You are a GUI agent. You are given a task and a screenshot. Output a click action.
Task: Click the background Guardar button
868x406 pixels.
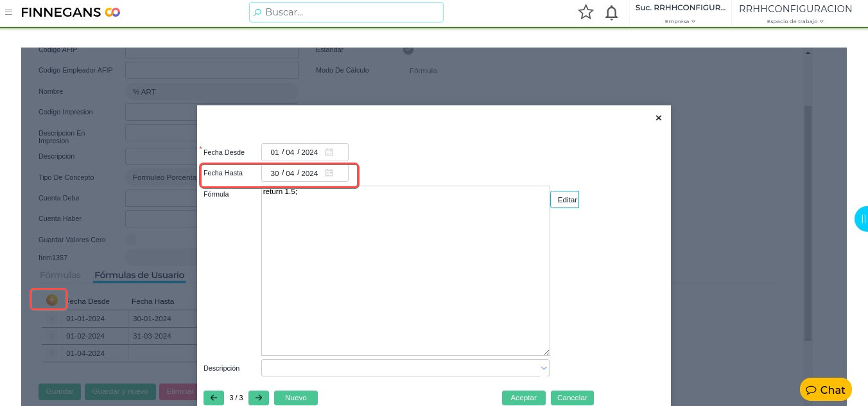tap(60, 391)
